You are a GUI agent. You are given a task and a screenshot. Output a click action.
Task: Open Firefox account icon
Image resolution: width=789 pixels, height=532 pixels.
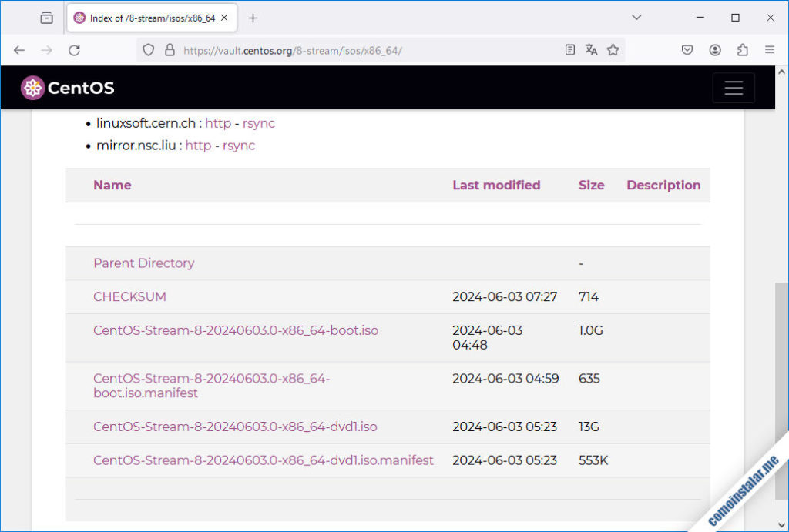coord(715,50)
